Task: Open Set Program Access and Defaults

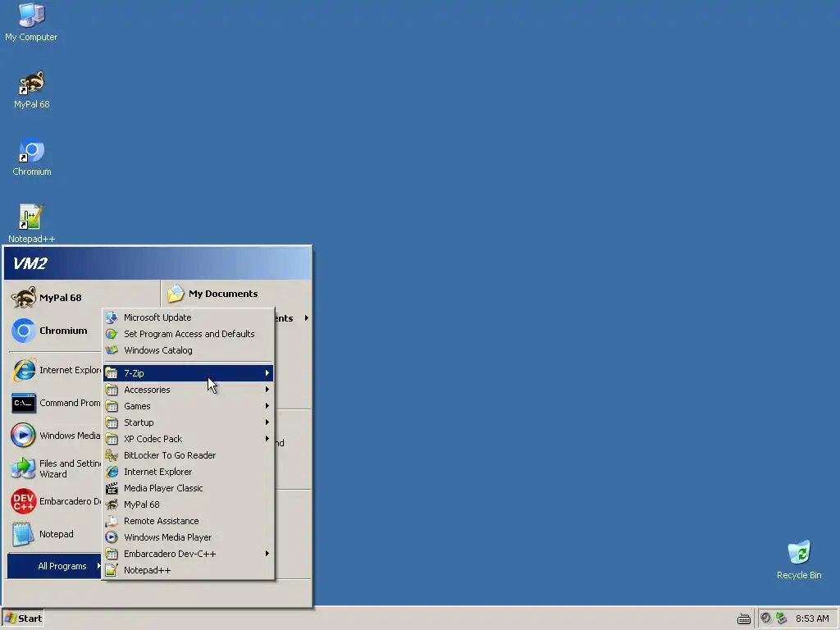Action: pos(188,334)
